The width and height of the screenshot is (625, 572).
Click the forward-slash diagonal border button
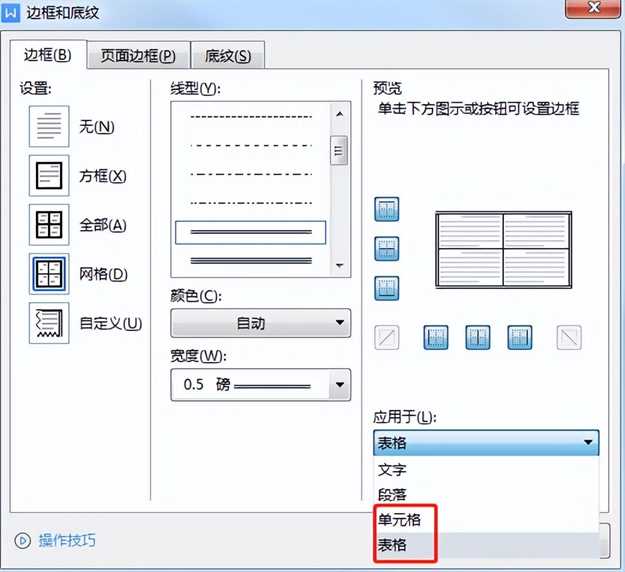pyautogui.click(x=386, y=338)
